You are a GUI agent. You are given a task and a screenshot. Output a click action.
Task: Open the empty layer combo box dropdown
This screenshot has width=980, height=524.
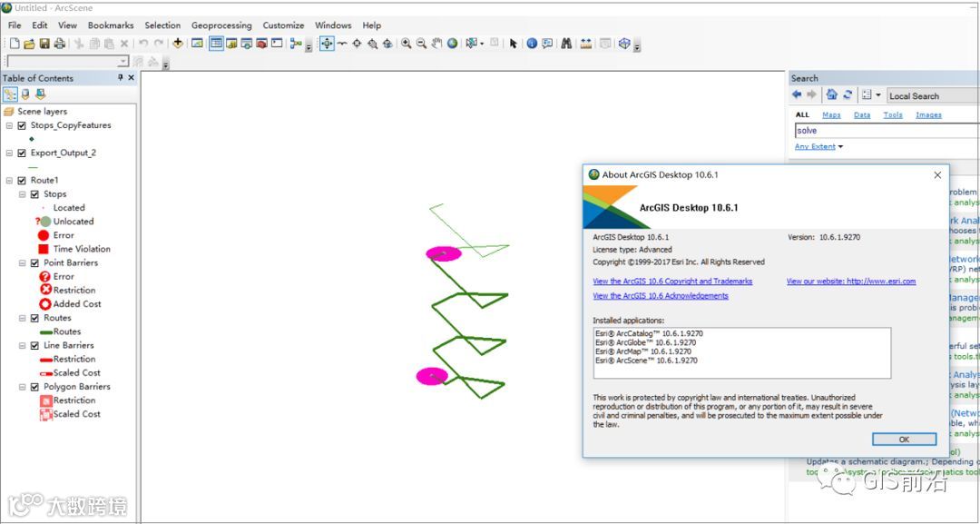coord(123,61)
